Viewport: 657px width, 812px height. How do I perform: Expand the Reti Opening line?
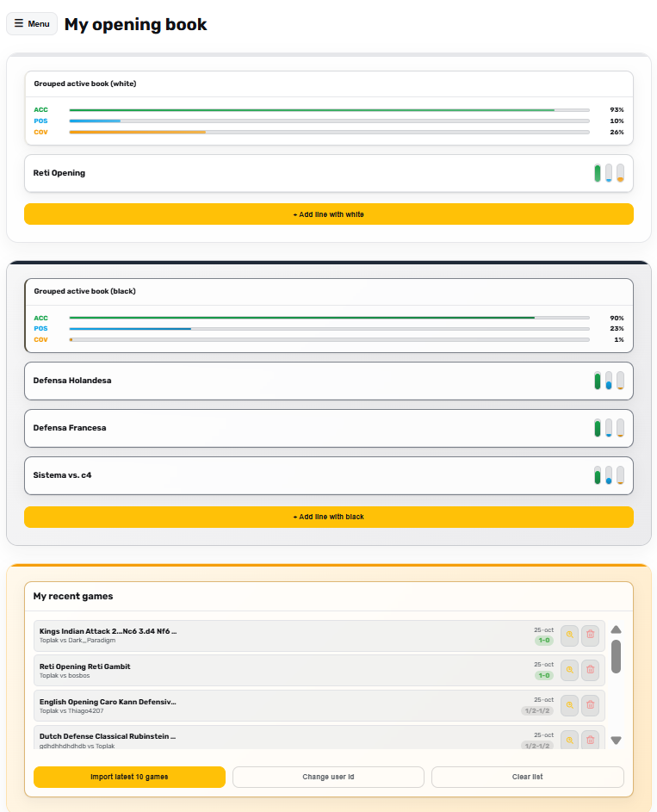click(x=258, y=173)
